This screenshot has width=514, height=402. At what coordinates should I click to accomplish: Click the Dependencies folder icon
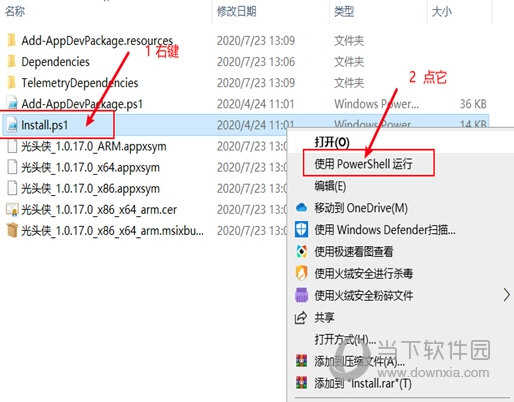click(x=11, y=62)
